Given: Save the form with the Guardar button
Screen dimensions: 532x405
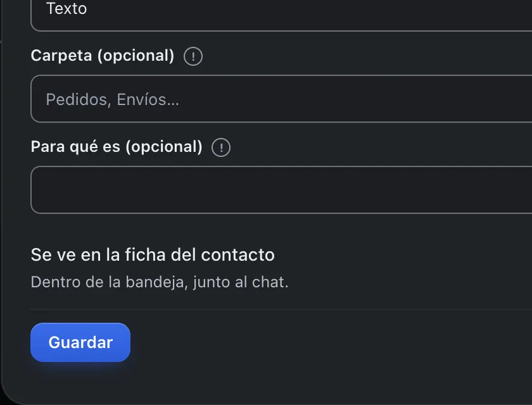Looking at the screenshot, I should coord(80,342).
